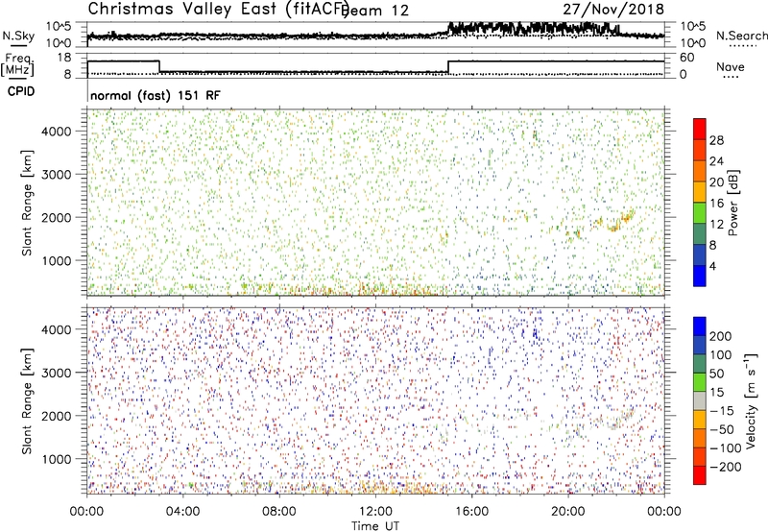Click the frequency step-up at 15:00
The width and height of the screenshot is (768, 532).
(448, 66)
